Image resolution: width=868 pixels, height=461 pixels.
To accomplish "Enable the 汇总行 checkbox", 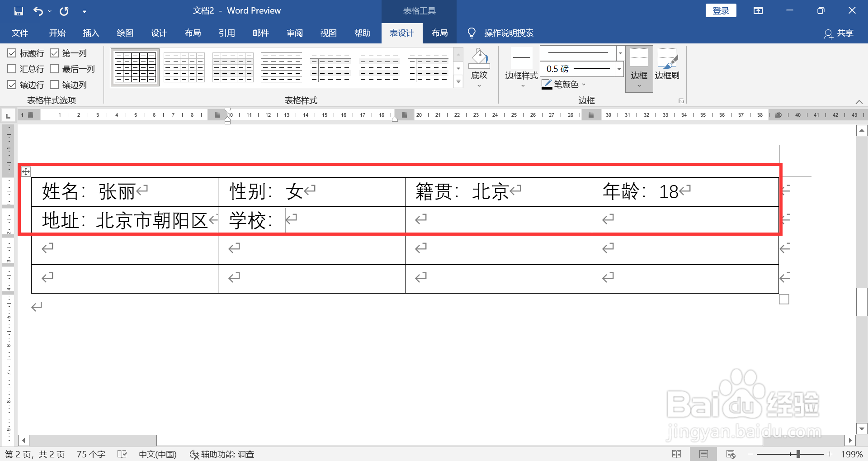I will coord(12,69).
